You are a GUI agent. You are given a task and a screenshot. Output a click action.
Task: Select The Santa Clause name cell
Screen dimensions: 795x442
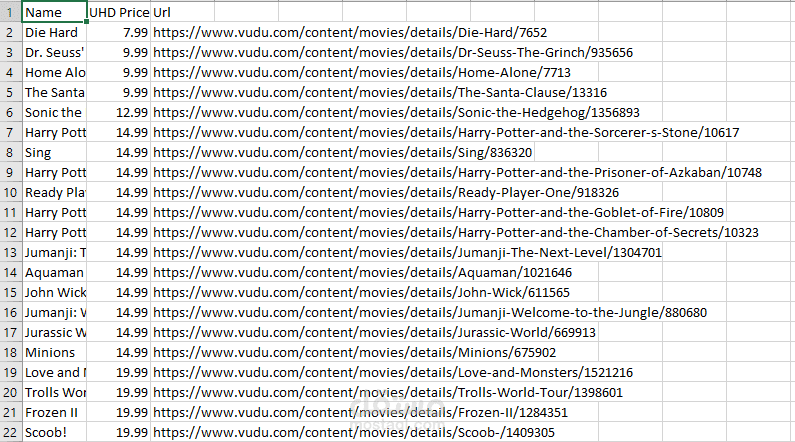[x=54, y=92]
